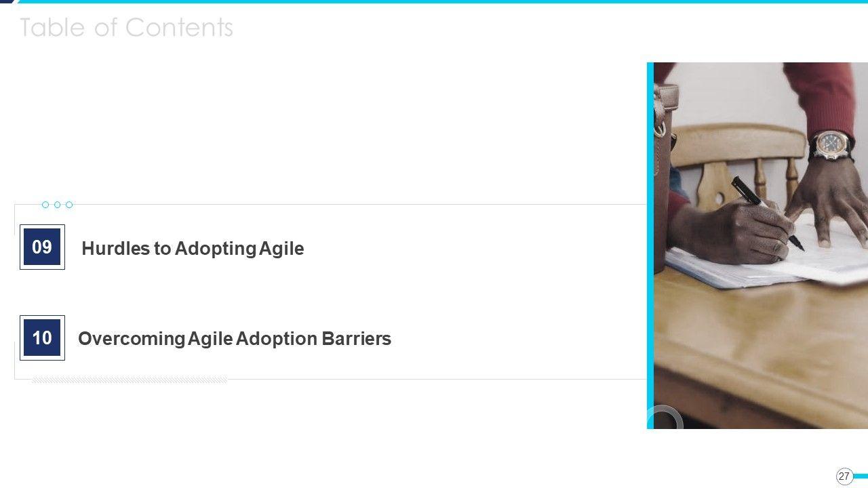Select the middle small circle above item 09

point(57,205)
